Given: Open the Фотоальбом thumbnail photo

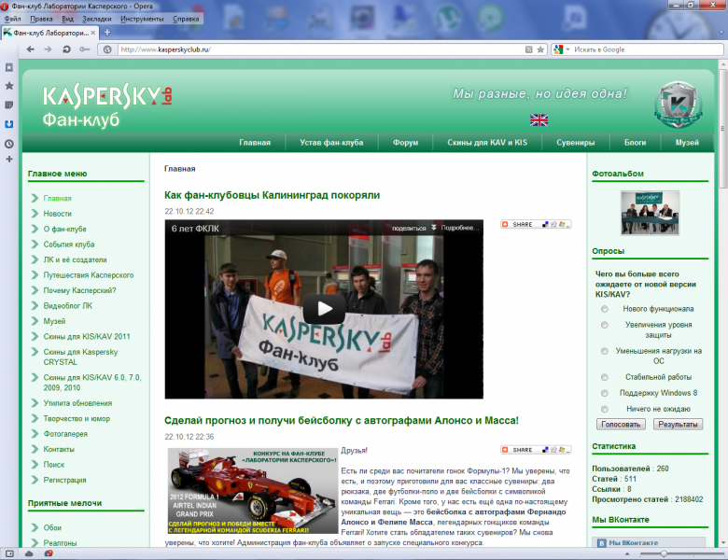Looking at the screenshot, I should tap(650, 213).
